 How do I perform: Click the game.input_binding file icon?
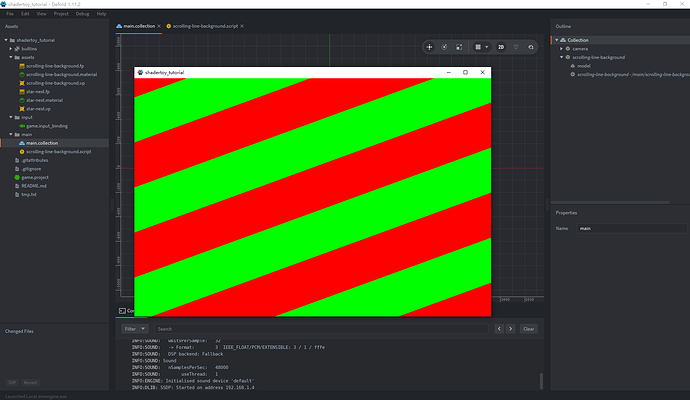point(22,125)
